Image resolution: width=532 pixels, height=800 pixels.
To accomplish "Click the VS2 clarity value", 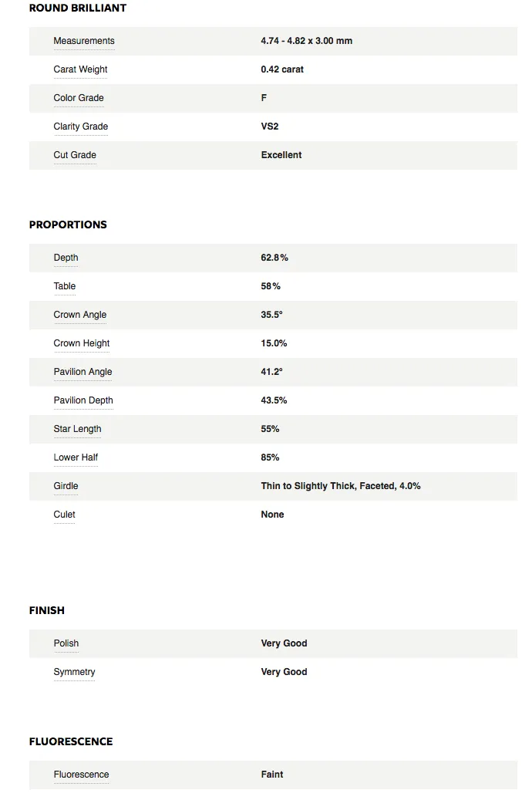I will pyautogui.click(x=270, y=127).
